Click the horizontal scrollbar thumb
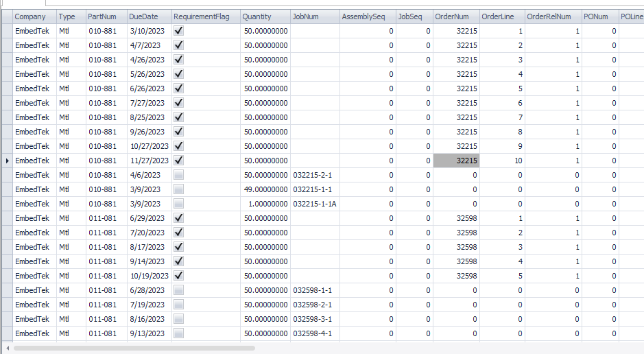This screenshot has height=354, width=644. 134,349
